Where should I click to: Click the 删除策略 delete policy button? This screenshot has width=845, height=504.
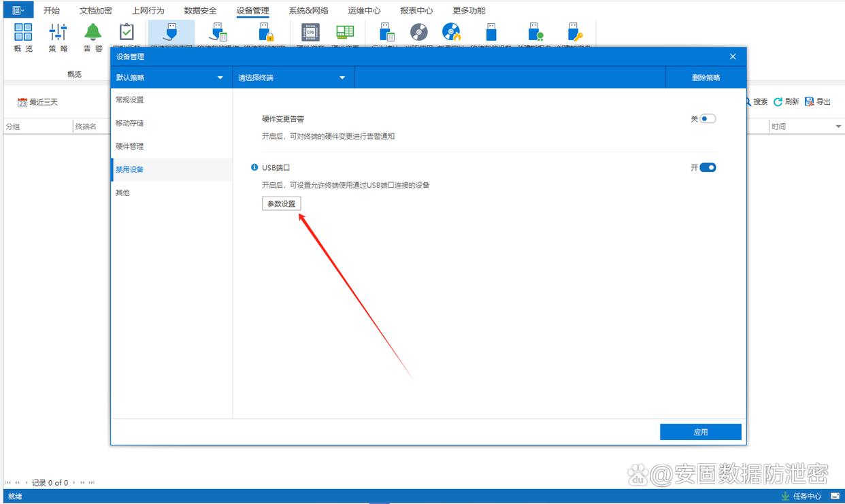point(706,78)
